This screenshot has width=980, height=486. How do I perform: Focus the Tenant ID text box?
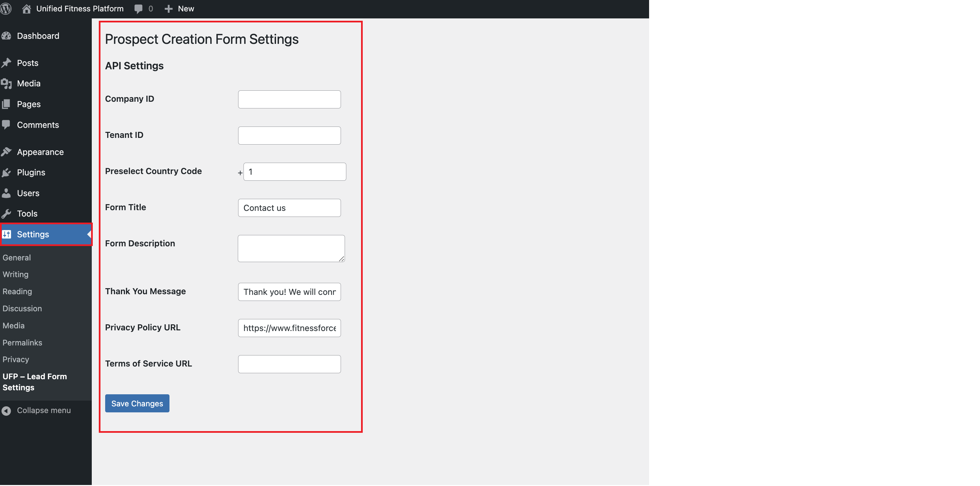click(289, 135)
